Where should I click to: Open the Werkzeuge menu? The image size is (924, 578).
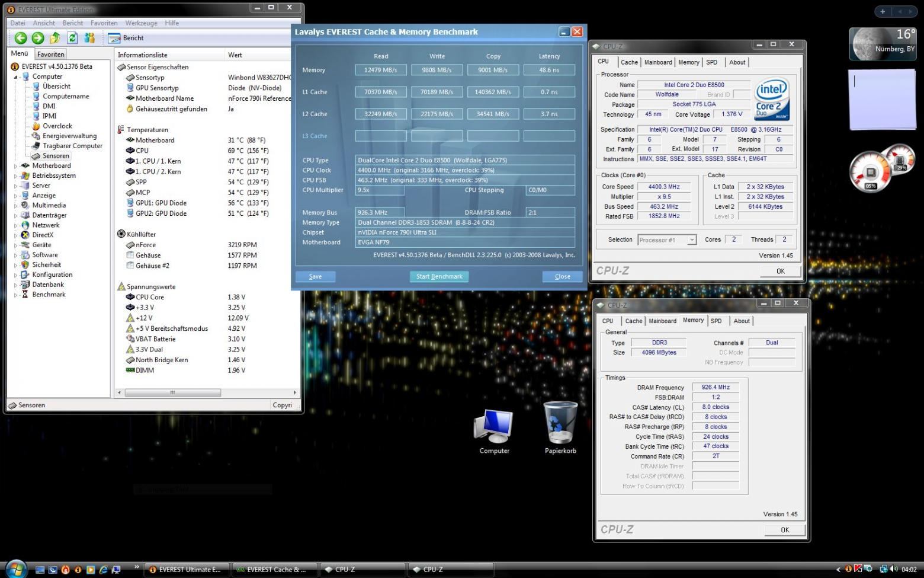coord(141,23)
